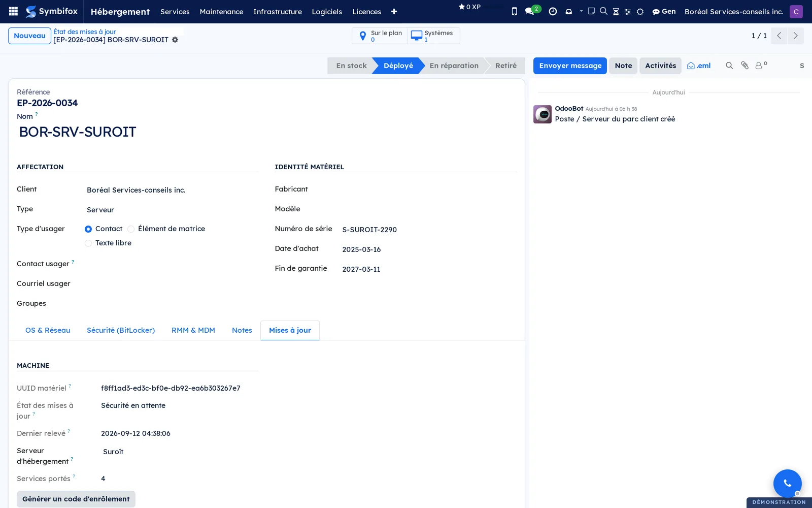The image size is (812, 508).
Task: Click the debug gear icon in navbar
Action: pyautogui.click(x=640, y=11)
